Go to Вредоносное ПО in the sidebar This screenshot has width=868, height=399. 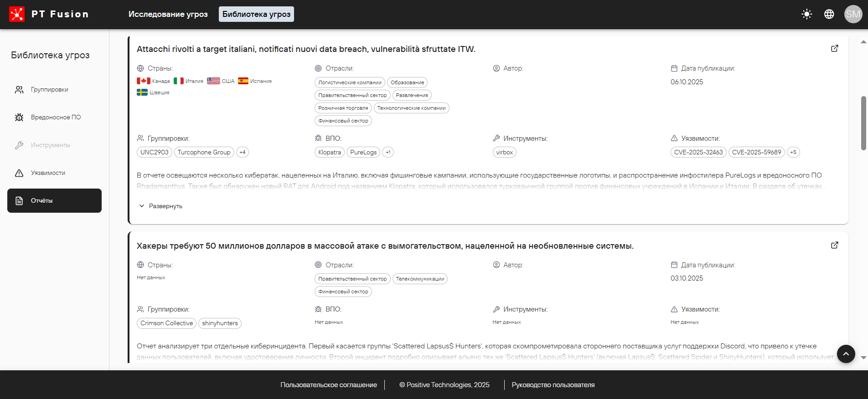tap(56, 118)
